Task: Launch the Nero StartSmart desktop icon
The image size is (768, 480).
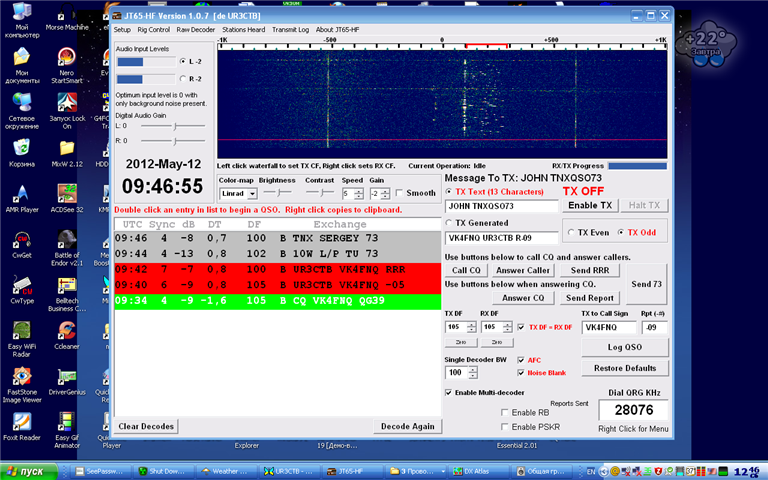Action: 66,55
